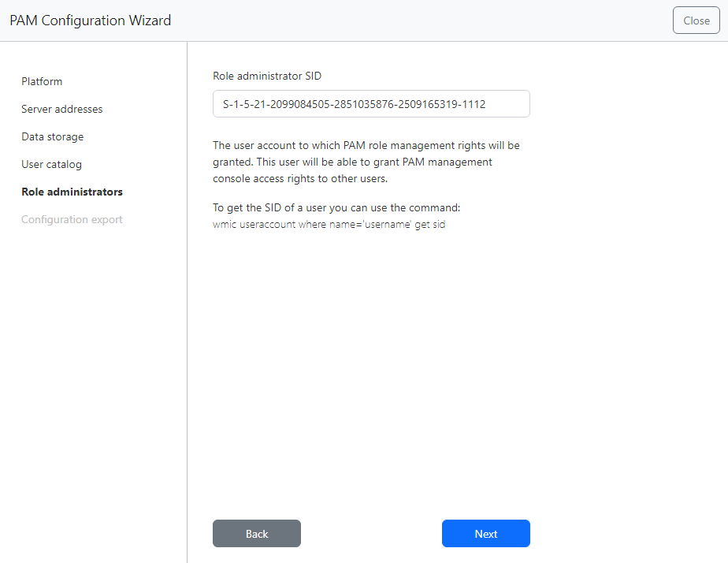Screen dimensions: 728x563
Task: Click the PAM role management rights description
Action: point(366,146)
